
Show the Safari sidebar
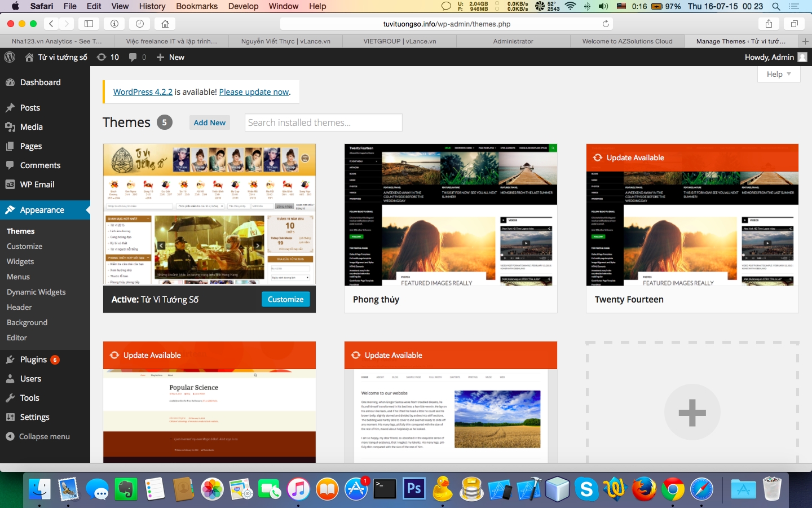point(89,24)
